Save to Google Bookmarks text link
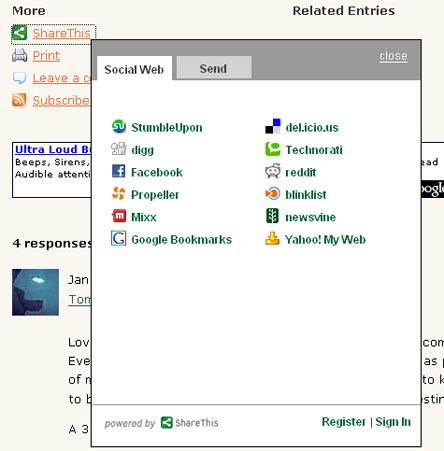Image resolution: width=444 pixels, height=451 pixels. (x=181, y=240)
